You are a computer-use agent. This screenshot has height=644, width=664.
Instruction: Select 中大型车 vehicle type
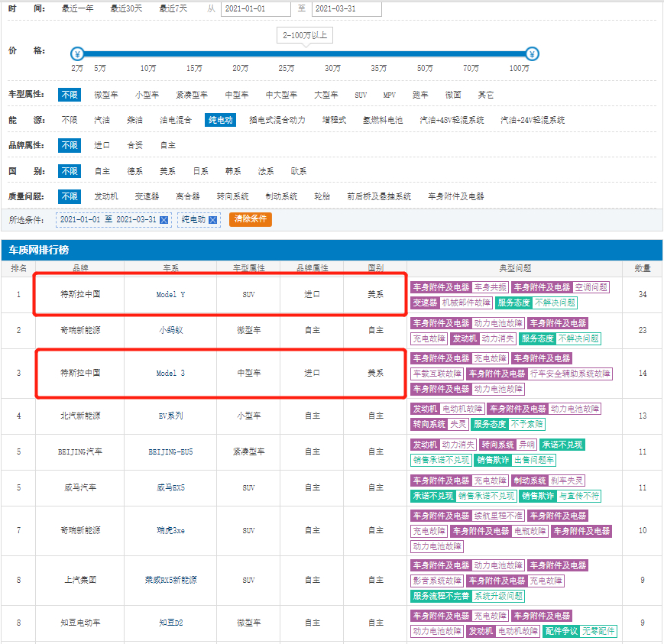[x=281, y=95]
